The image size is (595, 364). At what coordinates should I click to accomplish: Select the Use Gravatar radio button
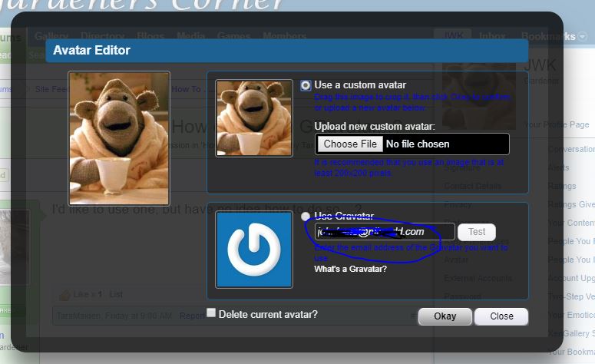coord(306,217)
